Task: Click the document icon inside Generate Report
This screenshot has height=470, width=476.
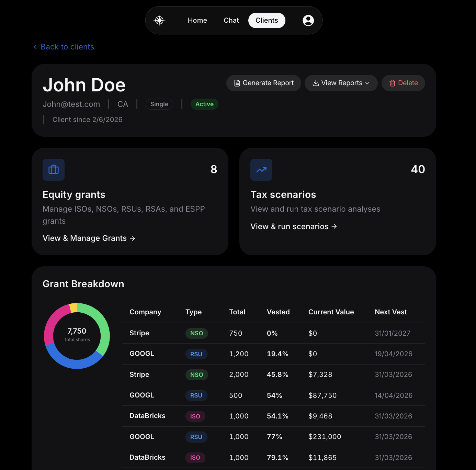Action: pos(237,83)
